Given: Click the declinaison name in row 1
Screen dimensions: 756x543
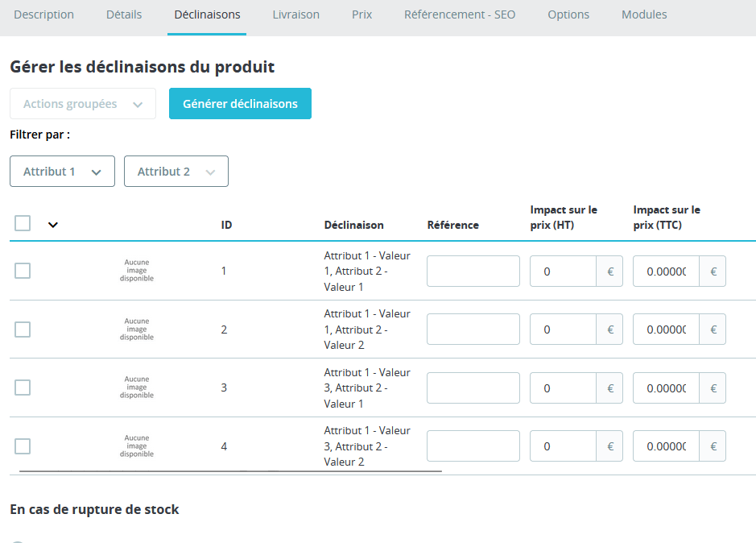Looking at the screenshot, I should click(x=367, y=271).
